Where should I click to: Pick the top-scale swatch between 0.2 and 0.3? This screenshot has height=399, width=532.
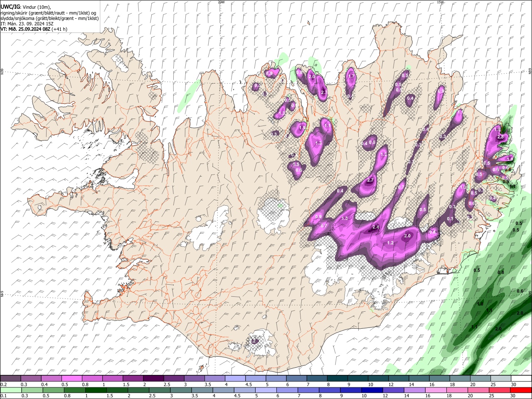(10, 378)
